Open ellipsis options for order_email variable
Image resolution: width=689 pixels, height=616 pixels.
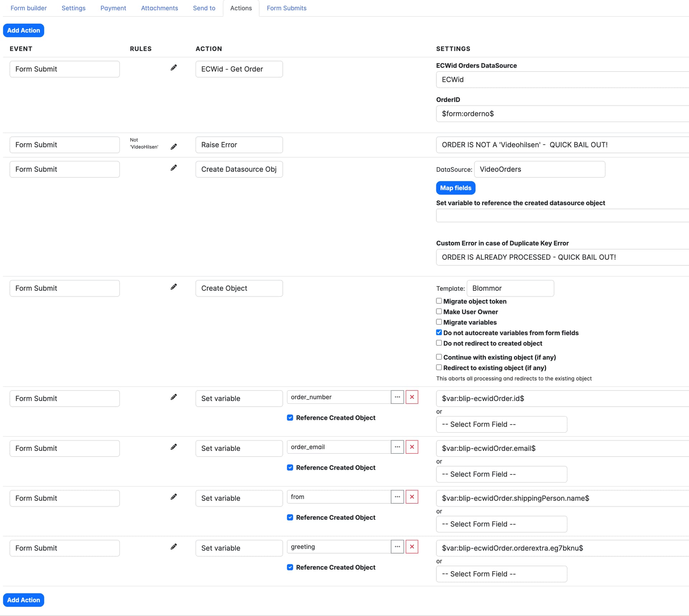coord(397,447)
